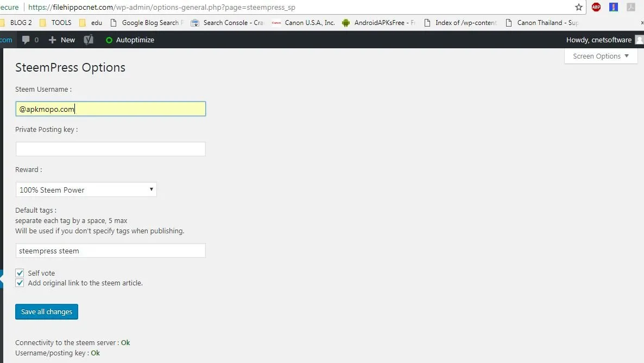Toggle the Self vote checkbox

[x=20, y=273]
